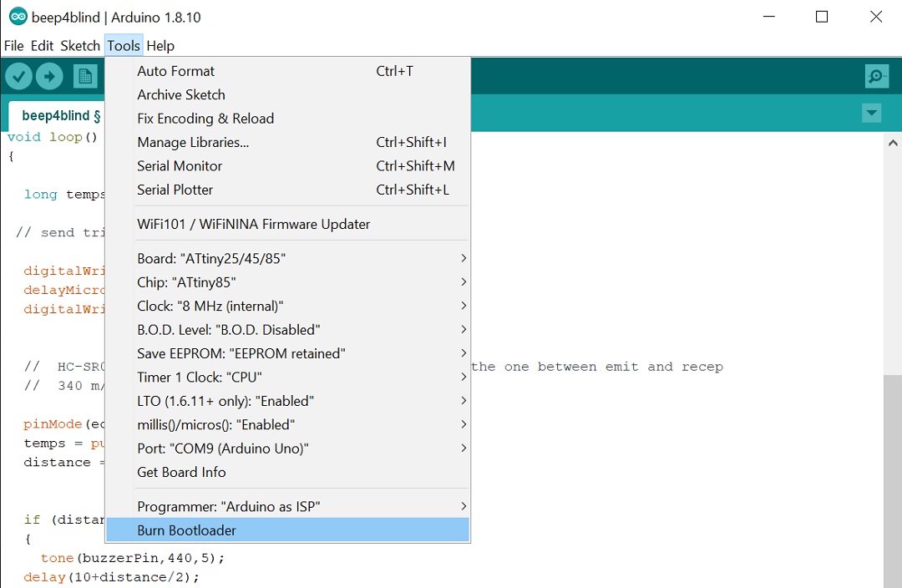
Task: Expand LTO (1.6.11+ only) submenu
Action: (x=287, y=401)
